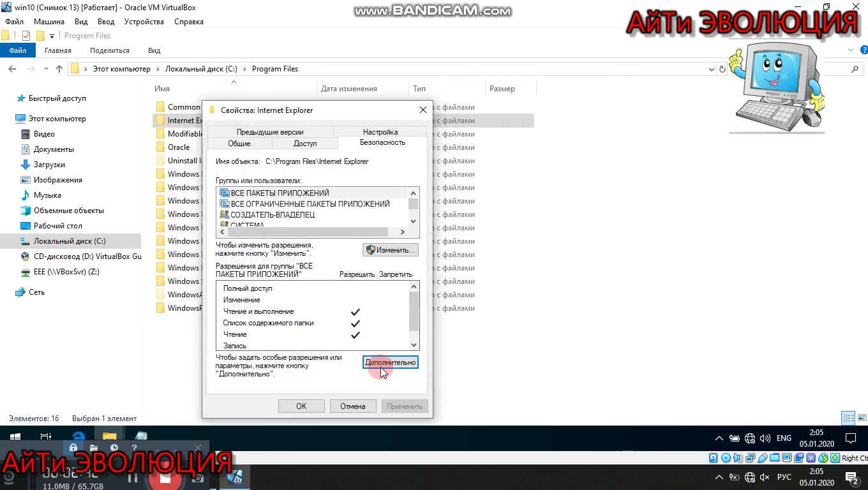The image size is (868, 490).
Task: Show hidden icons in host tray
Action: point(719,477)
